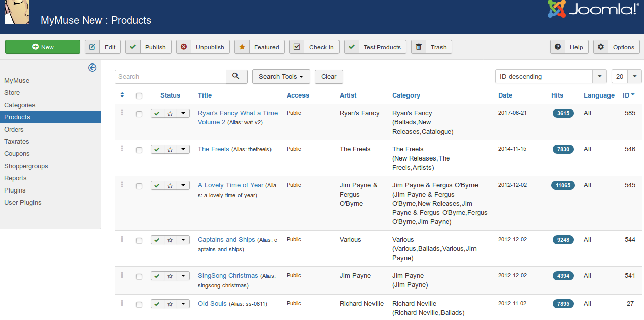Open Orders in the sidebar menu
Image resolution: width=644 pixels, height=320 pixels.
tap(14, 129)
